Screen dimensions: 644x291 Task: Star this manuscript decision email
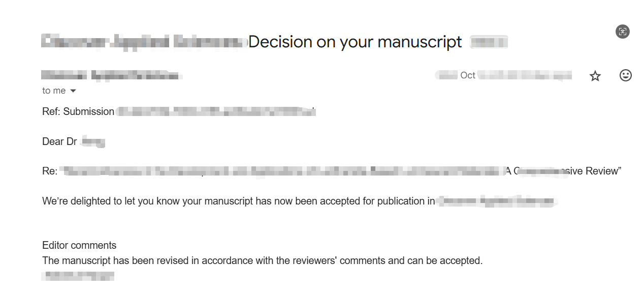pyautogui.click(x=595, y=76)
